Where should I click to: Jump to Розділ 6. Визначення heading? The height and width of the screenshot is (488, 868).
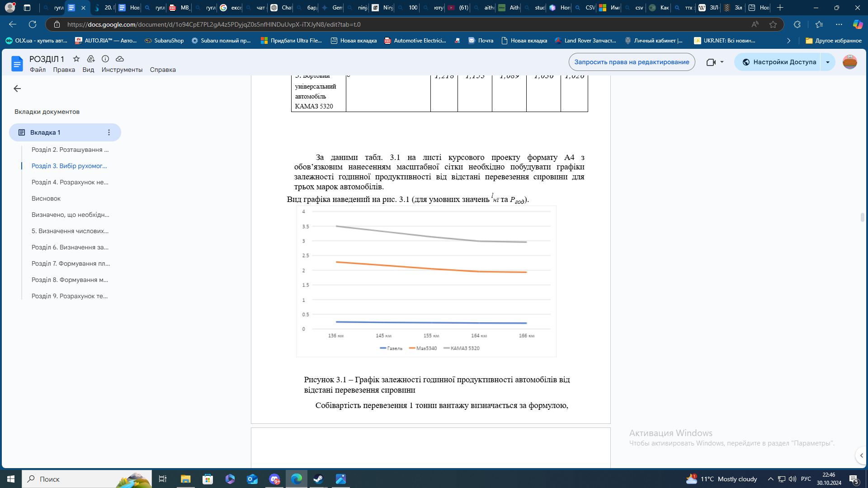click(x=70, y=247)
